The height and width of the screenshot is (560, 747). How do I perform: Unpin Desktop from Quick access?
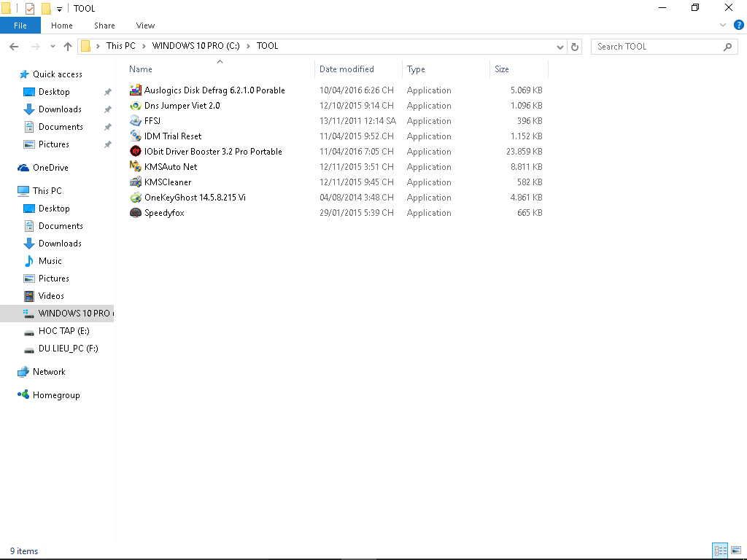pos(108,92)
